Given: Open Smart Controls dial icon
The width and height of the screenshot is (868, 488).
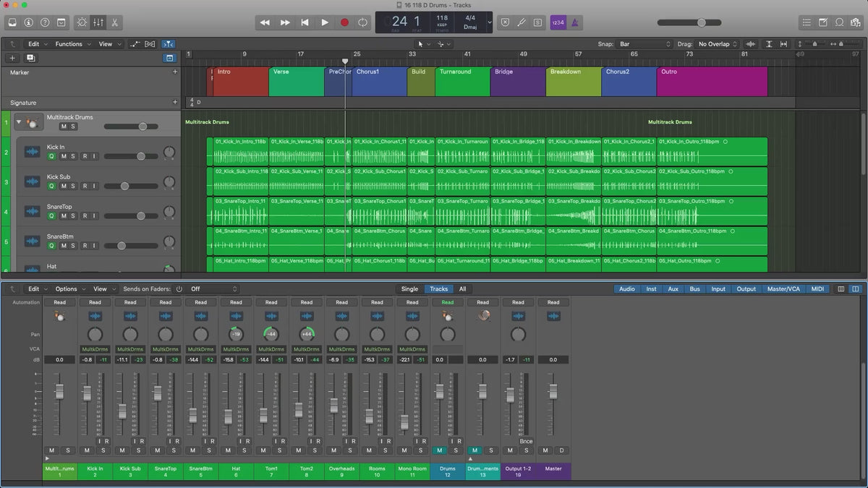Looking at the screenshot, I should pyautogui.click(x=81, y=22).
